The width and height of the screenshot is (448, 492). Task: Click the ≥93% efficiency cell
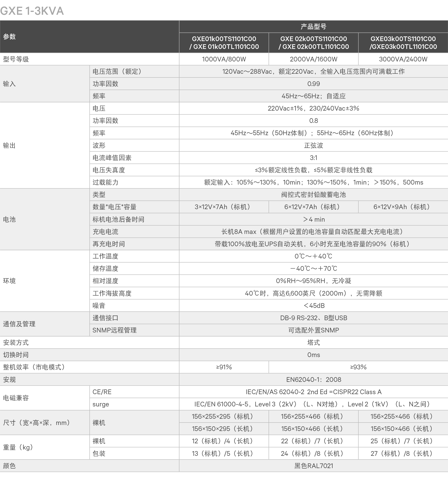(x=358, y=367)
